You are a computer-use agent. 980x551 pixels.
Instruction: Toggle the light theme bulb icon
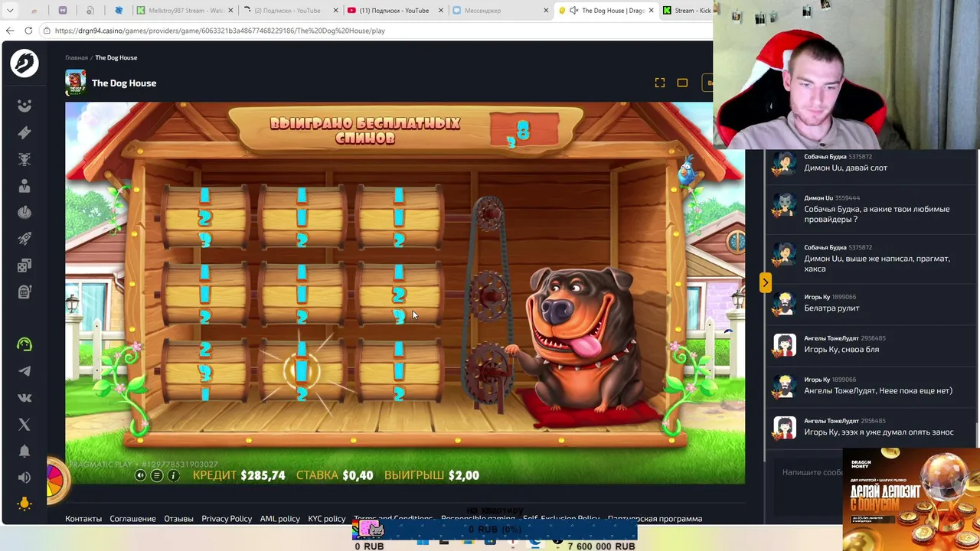pos(24,504)
